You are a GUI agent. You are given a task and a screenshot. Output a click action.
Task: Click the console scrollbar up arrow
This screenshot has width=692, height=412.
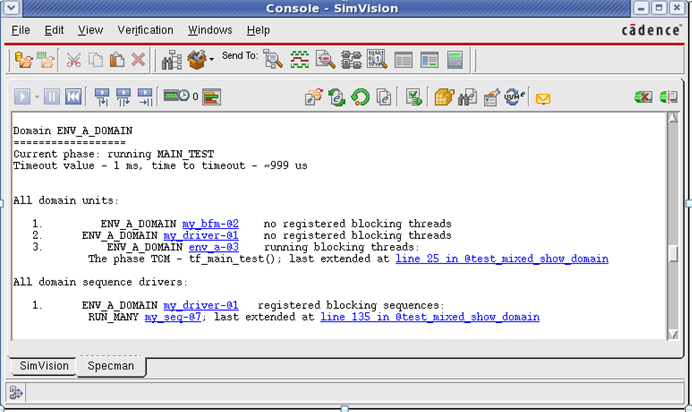[673, 118]
